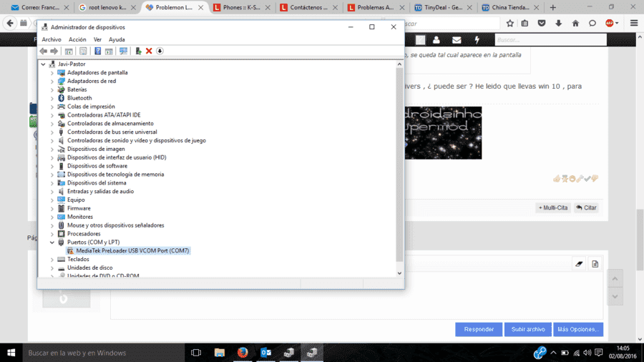Viewport: 644px width, 362px height.
Task: Click the device tree vertical scrollbar
Action: [x=399, y=164]
